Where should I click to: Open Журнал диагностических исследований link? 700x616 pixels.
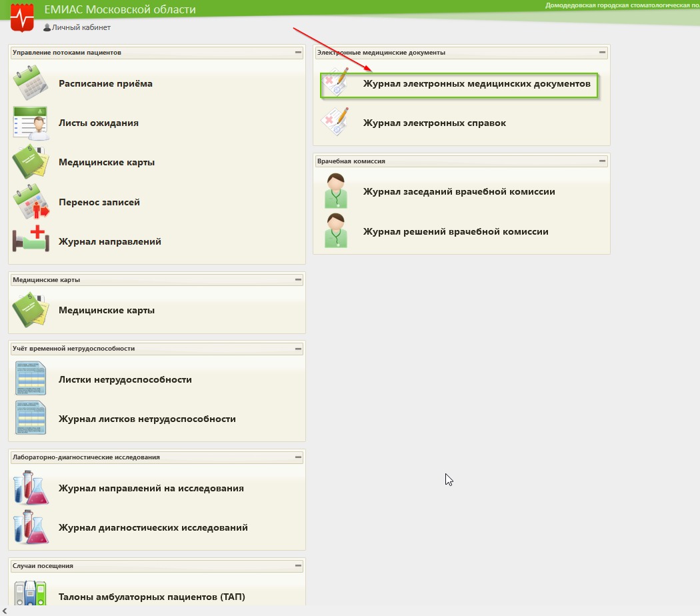[153, 527]
